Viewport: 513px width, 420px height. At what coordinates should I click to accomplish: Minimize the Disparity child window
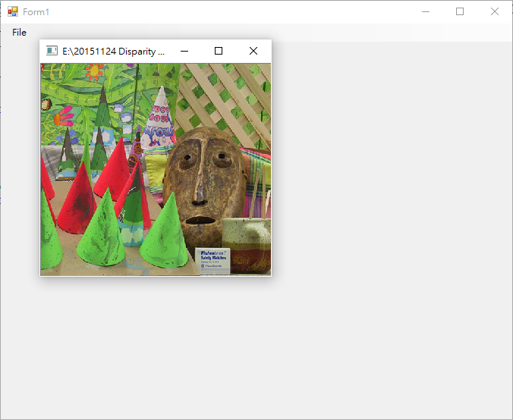coord(184,51)
